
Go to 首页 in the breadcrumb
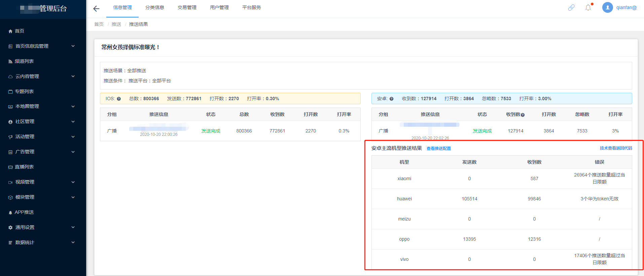[99, 24]
